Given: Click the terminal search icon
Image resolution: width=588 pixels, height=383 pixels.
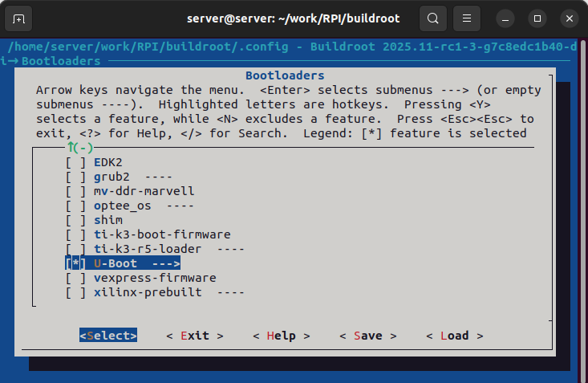Looking at the screenshot, I should coord(433,18).
